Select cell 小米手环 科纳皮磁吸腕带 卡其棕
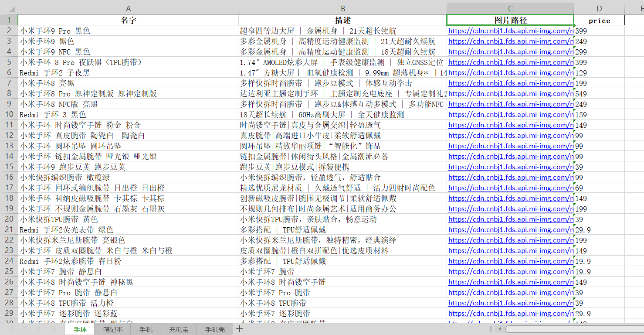This screenshot has width=644, height=335. pos(128,198)
